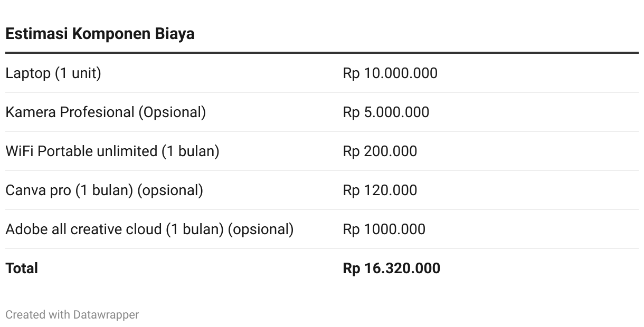The image size is (644, 327).
Task: Click "(Opsional)" in the Kamera row
Action: click(172, 112)
